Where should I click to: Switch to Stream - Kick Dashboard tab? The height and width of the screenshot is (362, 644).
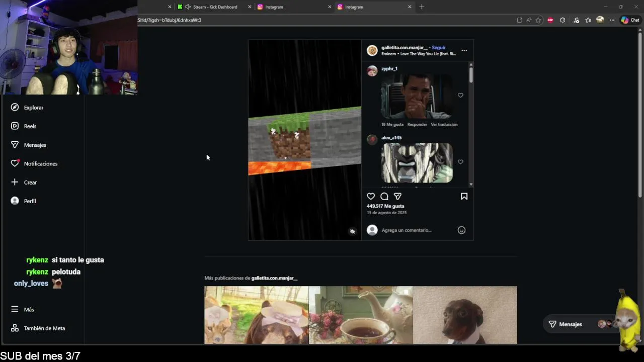pyautogui.click(x=215, y=7)
